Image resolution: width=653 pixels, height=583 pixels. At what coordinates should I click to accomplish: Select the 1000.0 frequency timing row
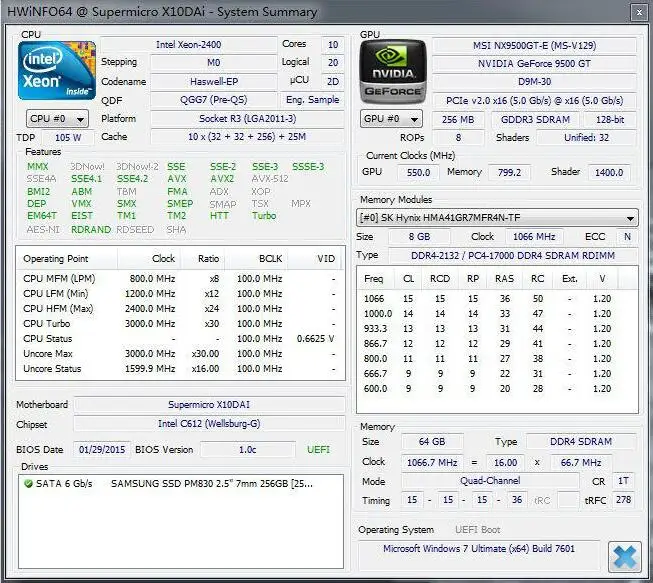pos(497,314)
